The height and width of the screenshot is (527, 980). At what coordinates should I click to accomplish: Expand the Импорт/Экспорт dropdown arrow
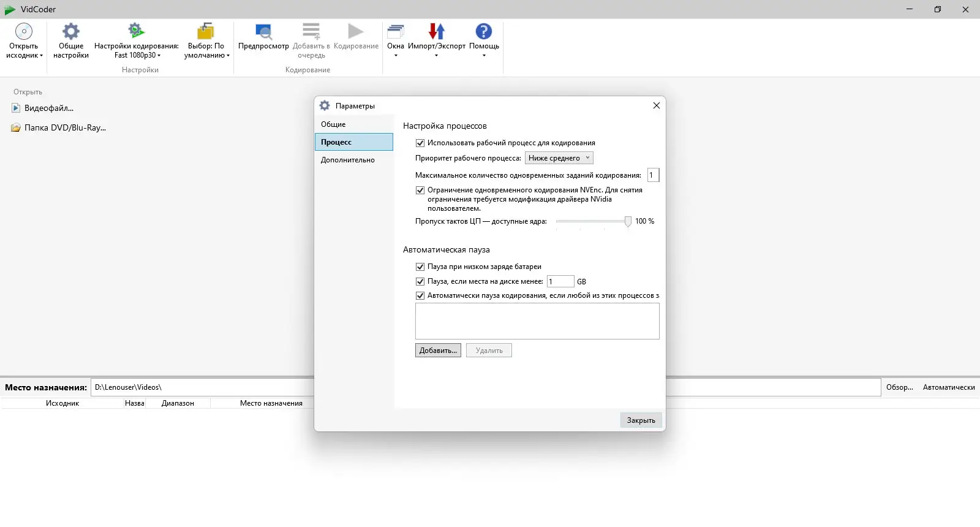tap(437, 56)
